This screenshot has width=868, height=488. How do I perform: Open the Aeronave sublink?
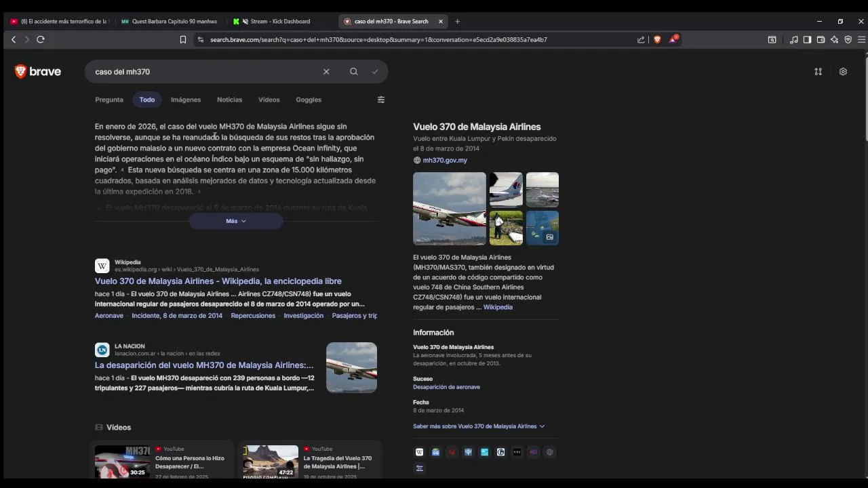pyautogui.click(x=109, y=316)
